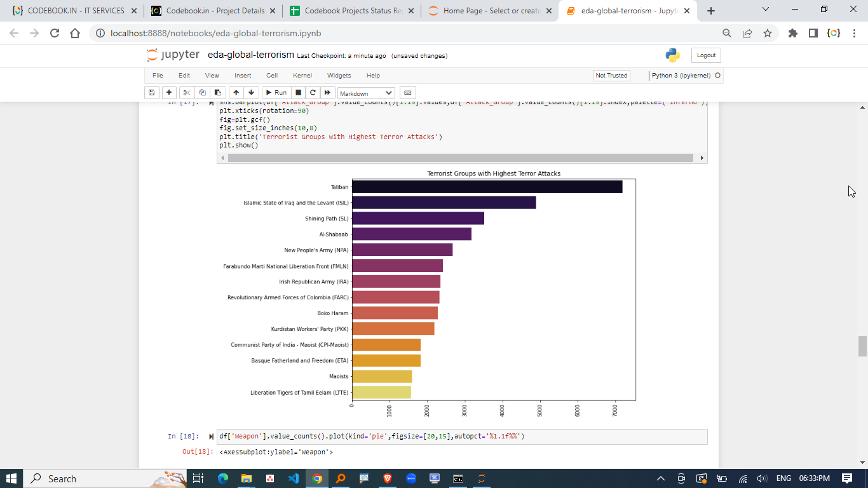868x488 pixels.
Task: Open the cell type Markdown dropdown
Action: (366, 93)
